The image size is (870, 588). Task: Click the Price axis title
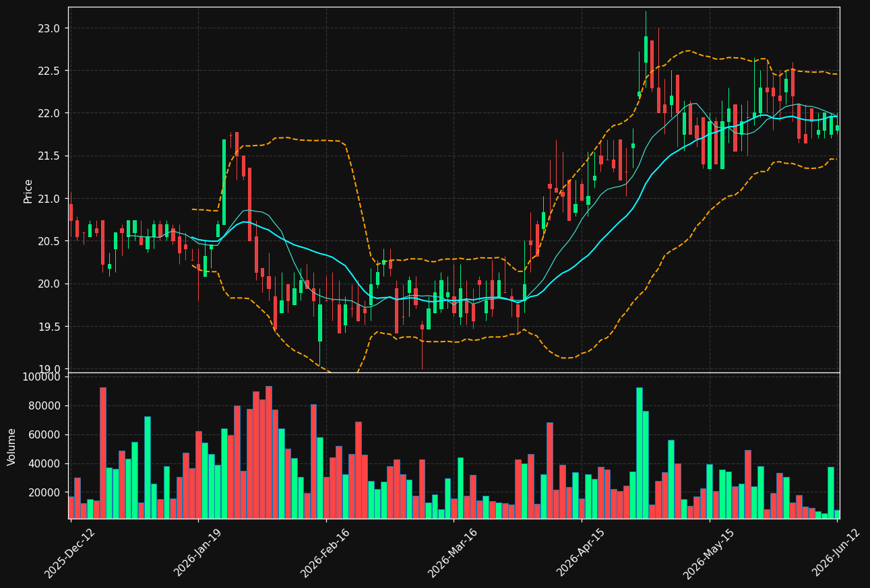28,191
